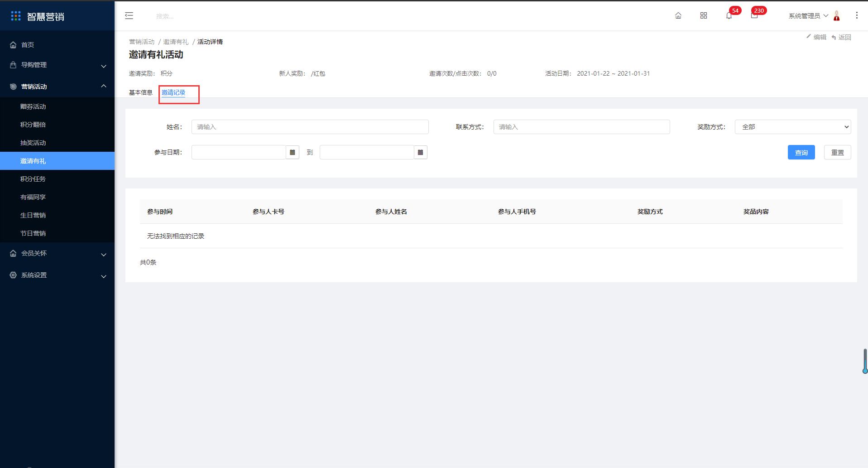Click the 营销活动 breadcrumb link

click(x=142, y=42)
